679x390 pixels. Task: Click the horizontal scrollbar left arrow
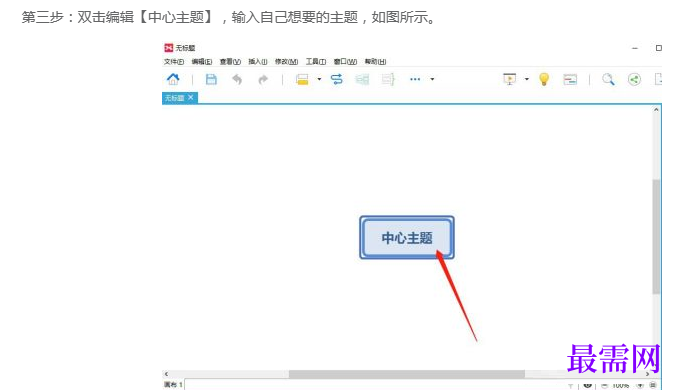(166, 374)
